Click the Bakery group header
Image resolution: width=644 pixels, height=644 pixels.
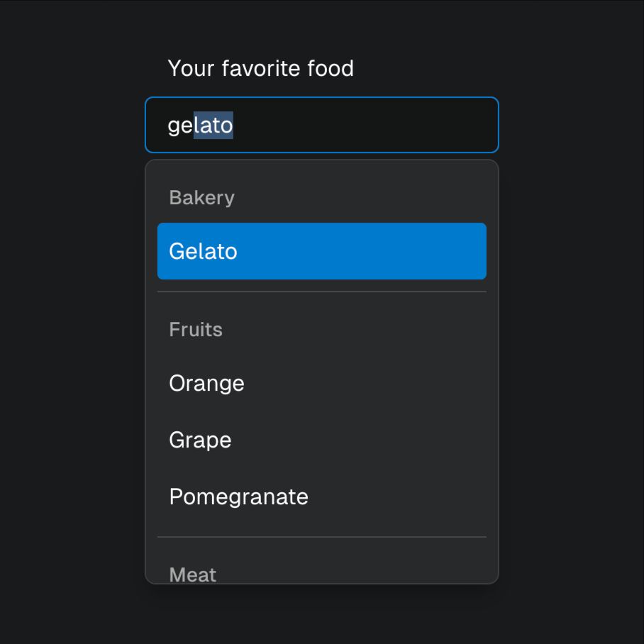coord(201,197)
